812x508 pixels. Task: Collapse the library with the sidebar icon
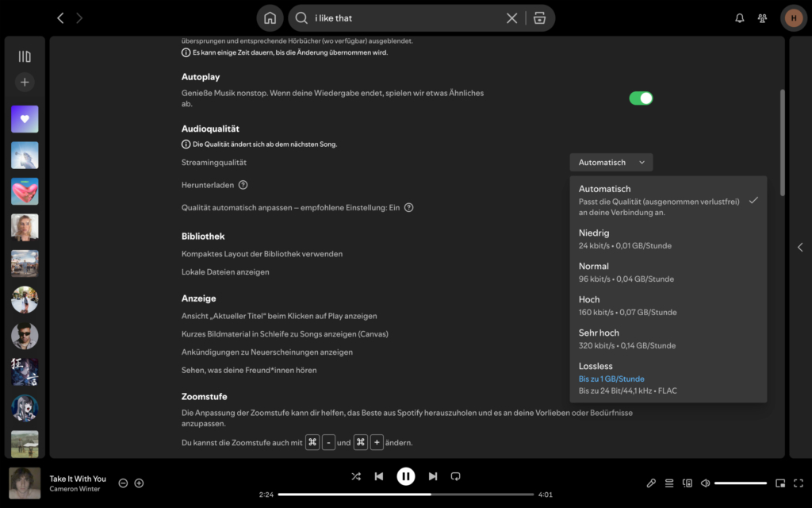point(24,56)
